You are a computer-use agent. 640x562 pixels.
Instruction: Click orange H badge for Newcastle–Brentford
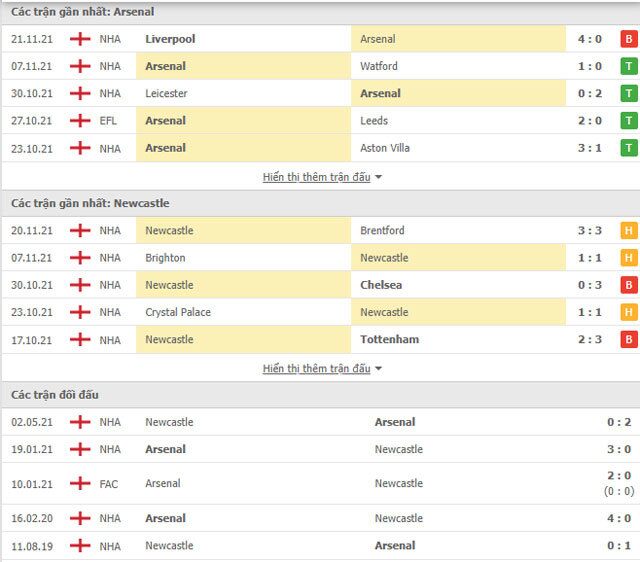pos(629,231)
